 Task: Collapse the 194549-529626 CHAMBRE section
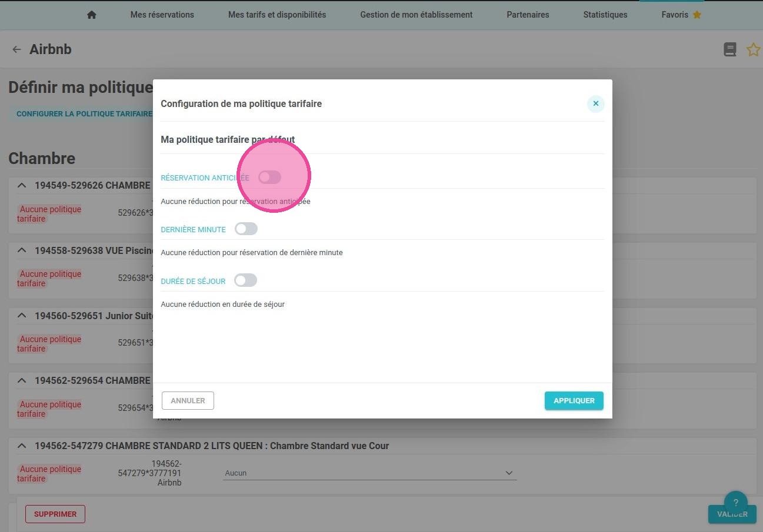coord(22,185)
